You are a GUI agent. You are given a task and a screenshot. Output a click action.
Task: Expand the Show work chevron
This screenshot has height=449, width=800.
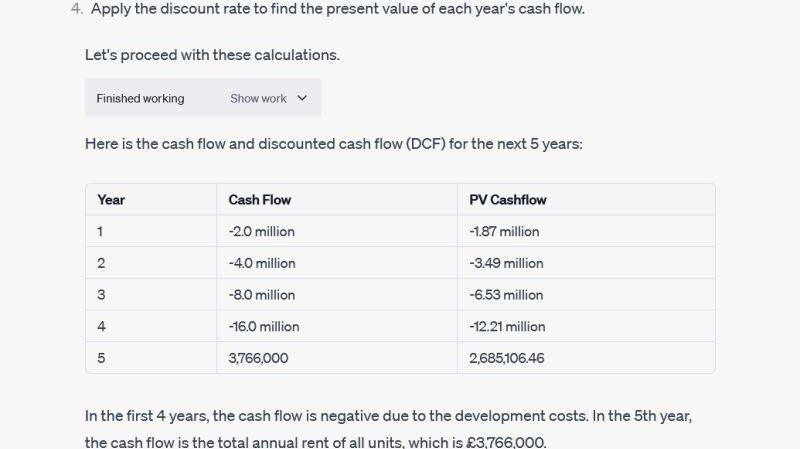pyautogui.click(x=303, y=98)
